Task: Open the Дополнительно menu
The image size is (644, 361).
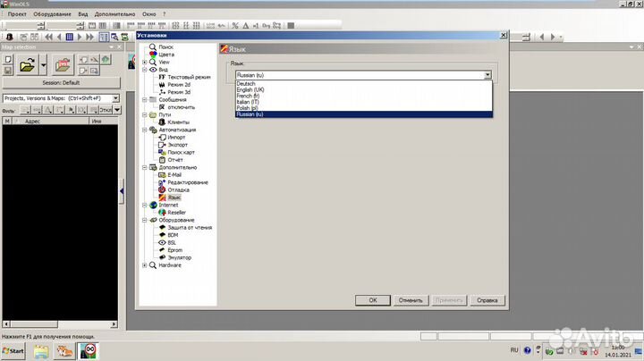Action: [114, 14]
